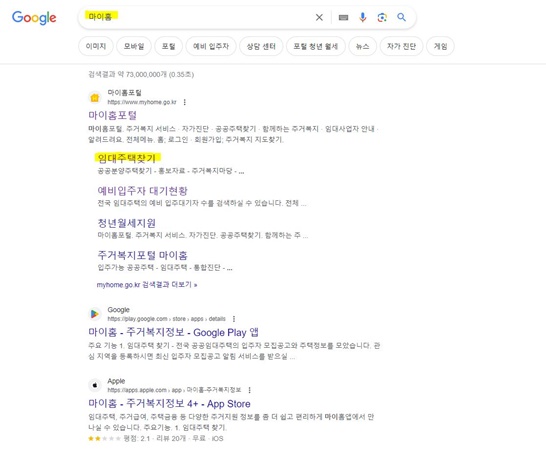The image size is (546, 449).
Task: Open three-dot menu beside play.google.com result
Action: [x=234, y=319]
